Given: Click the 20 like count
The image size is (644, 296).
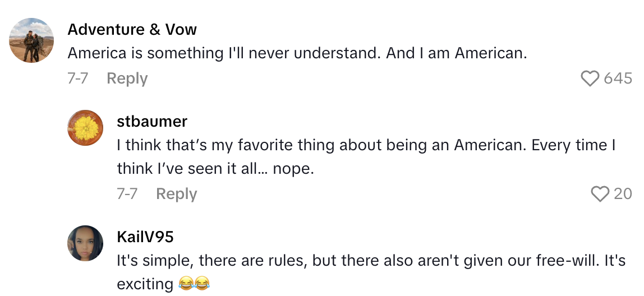Looking at the screenshot, I should tap(623, 194).
